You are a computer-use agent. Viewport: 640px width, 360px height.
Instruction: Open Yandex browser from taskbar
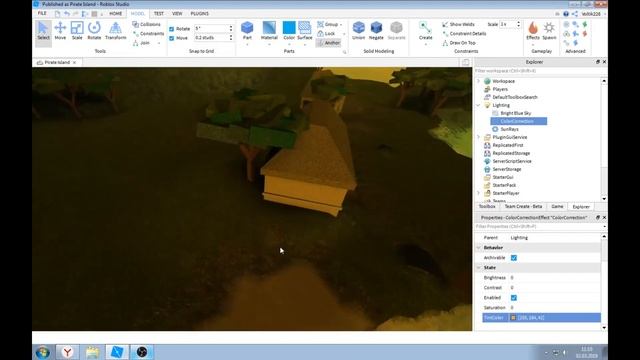[67, 352]
